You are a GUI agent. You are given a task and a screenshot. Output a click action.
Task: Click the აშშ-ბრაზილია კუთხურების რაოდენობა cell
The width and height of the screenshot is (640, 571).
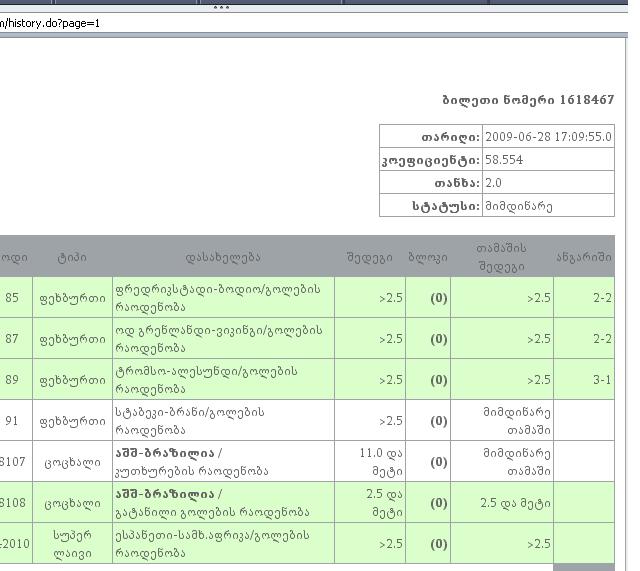[x=223, y=461]
